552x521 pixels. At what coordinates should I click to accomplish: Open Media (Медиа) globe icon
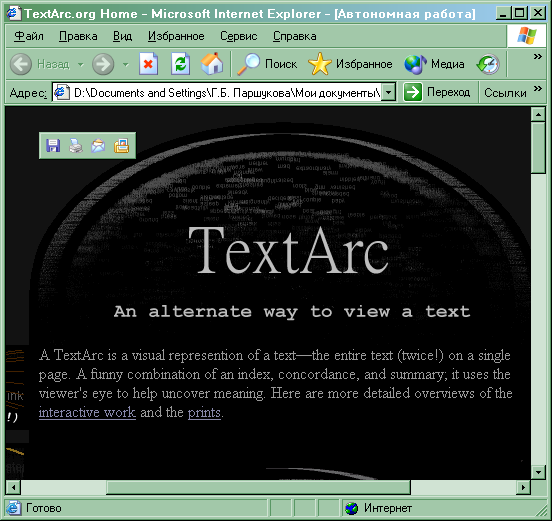(x=415, y=64)
